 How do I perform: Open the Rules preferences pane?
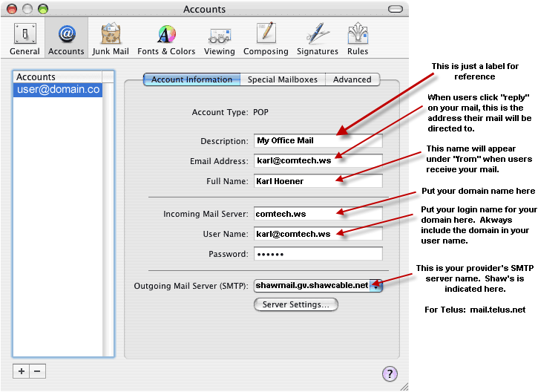(358, 38)
